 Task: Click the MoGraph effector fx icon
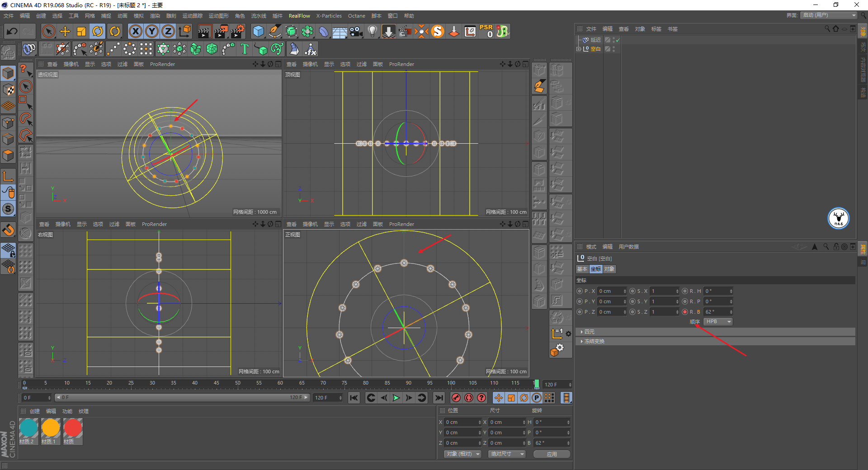311,49
